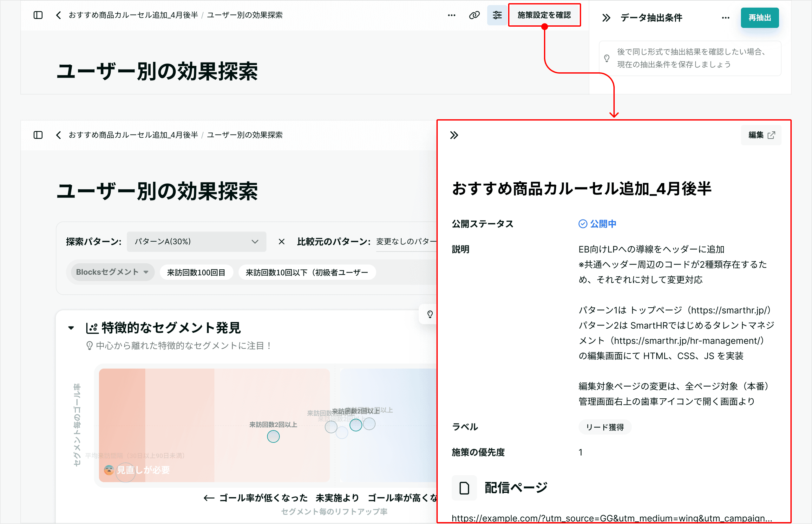Screen dimensions: 812x524
Task: Open three-dot menu next to link icon
Action: click(451, 15)
